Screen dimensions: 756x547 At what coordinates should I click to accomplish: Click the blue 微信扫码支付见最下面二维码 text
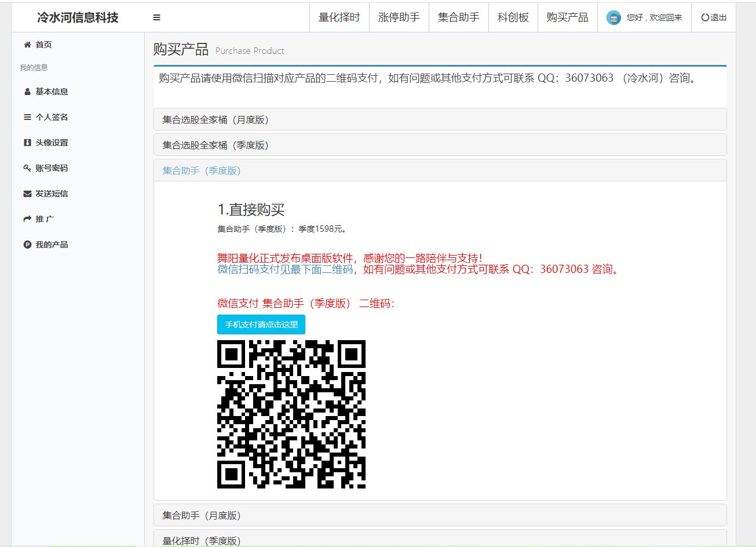[285, 269]
